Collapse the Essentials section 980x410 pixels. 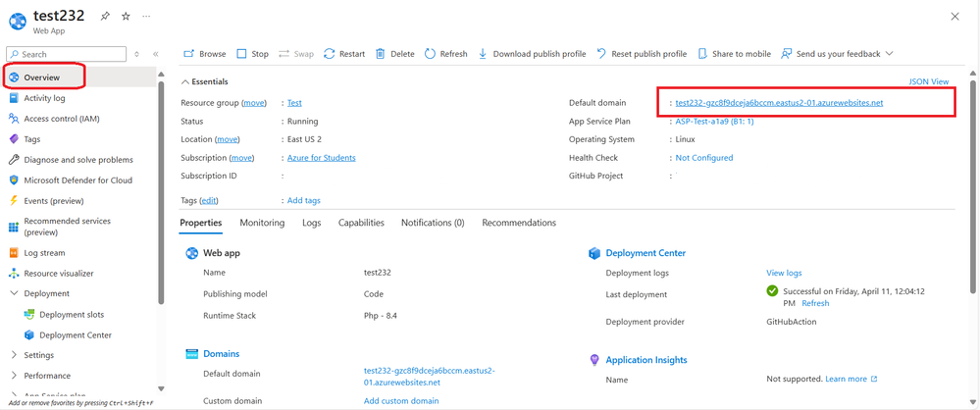coord(204,81)
